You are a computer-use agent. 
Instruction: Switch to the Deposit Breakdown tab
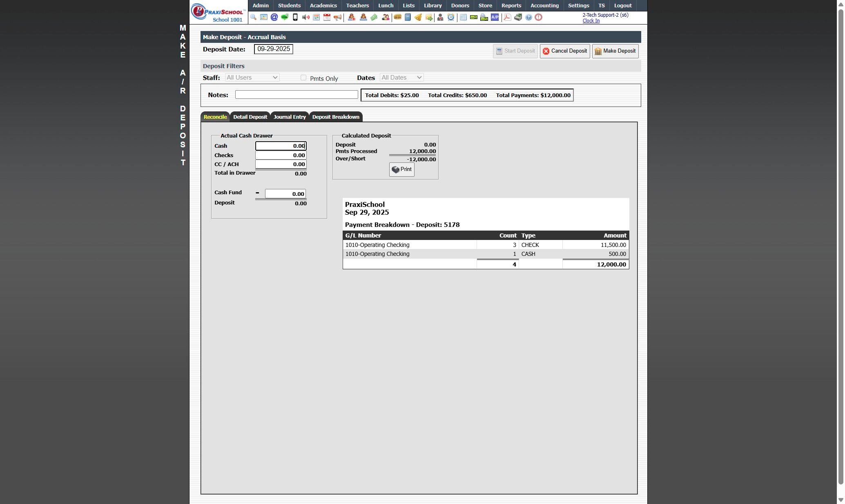335,117
